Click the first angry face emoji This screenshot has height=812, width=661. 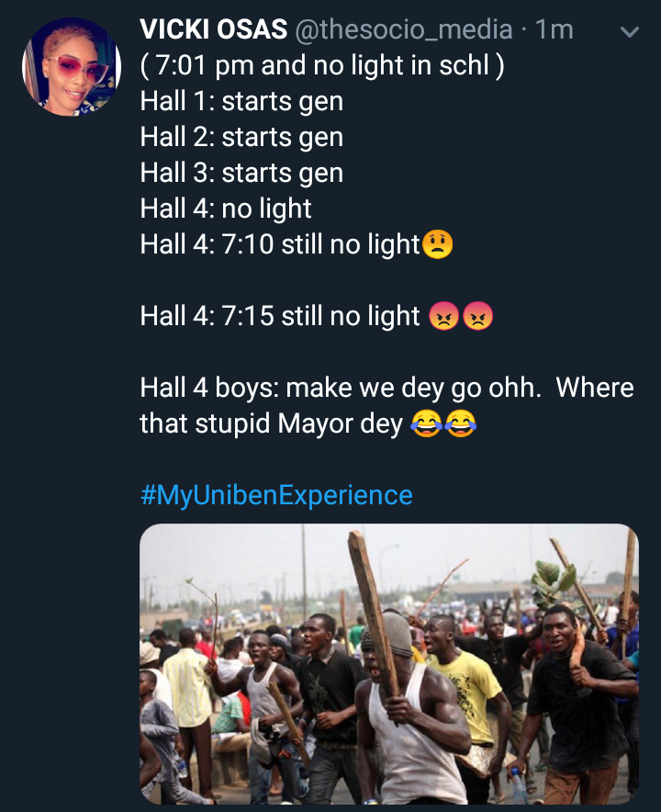click(443, 316)
